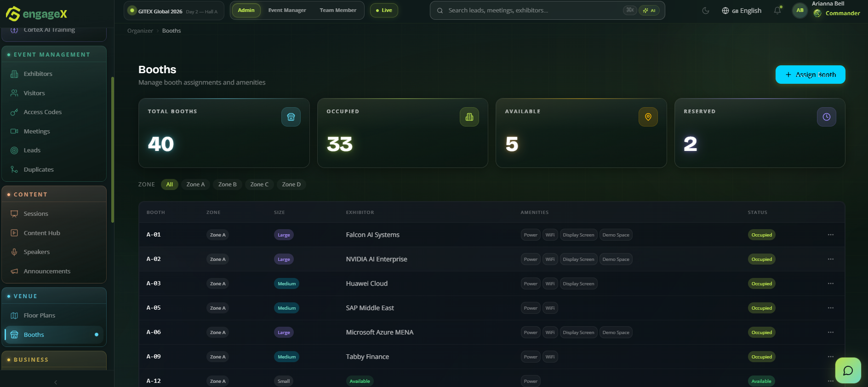Go to Organizer breadcrumb link
The image size is (868, 387).
[x=140, y=31]
